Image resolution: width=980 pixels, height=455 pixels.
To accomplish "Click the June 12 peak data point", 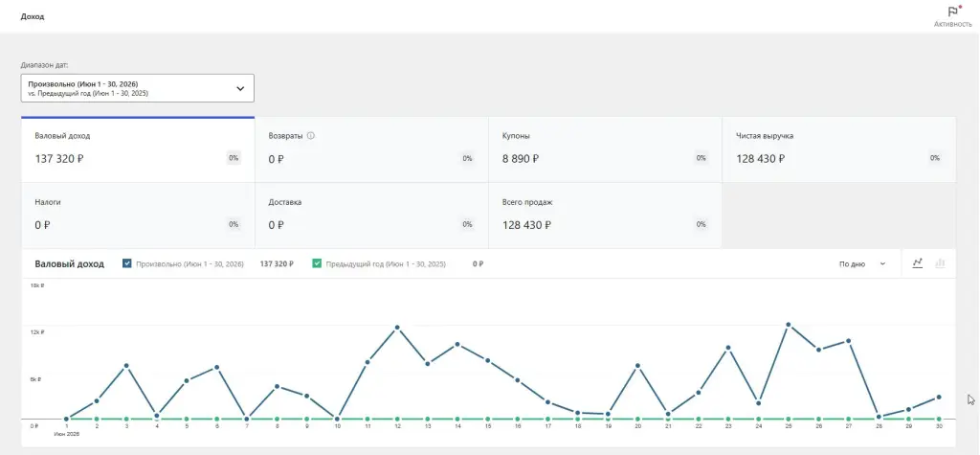I will pyautogui.click(x=397, y=328).
